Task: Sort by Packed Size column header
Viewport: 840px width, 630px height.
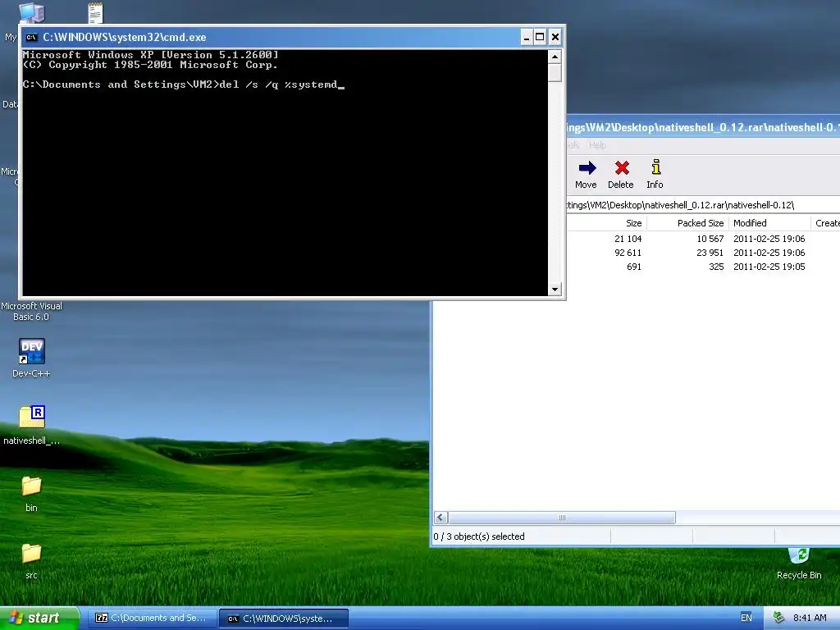Action: (x=688, y=223)
